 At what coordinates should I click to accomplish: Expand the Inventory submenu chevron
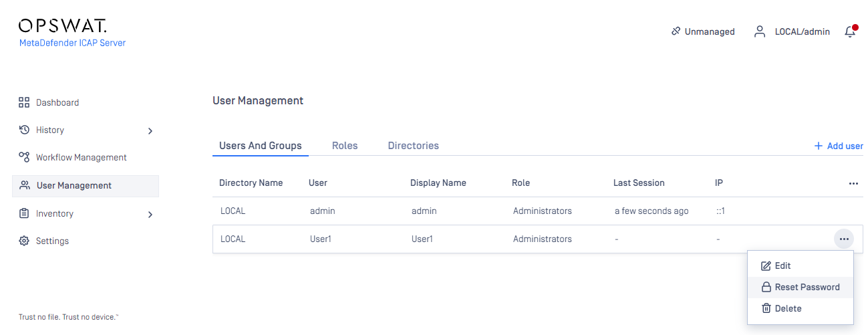coord(150,214)
